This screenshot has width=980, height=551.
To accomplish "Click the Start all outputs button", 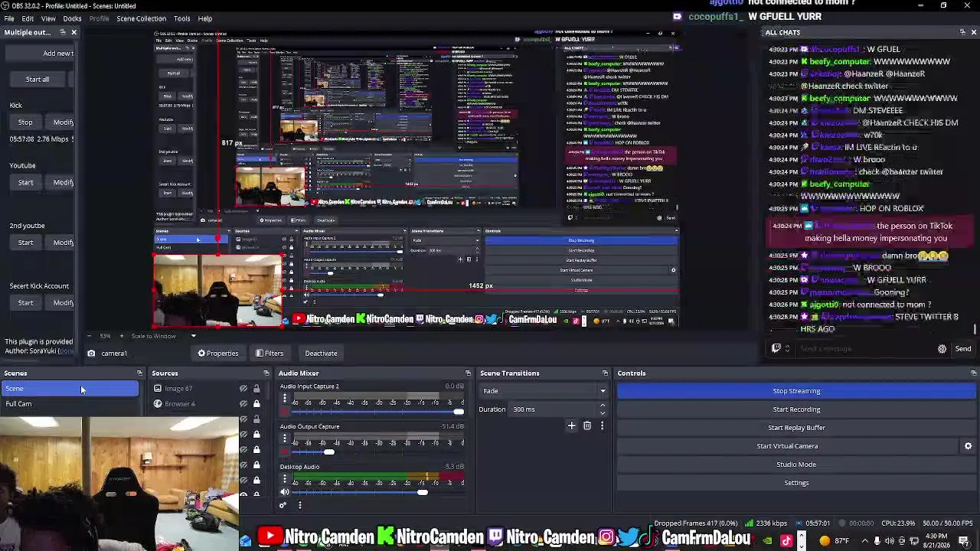I will 37,80.
